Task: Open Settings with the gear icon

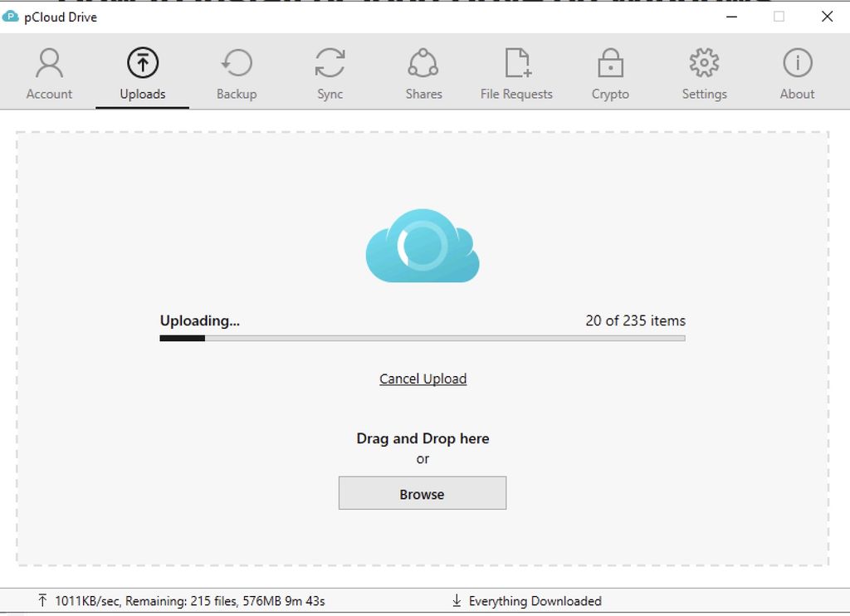Action: 704,61
